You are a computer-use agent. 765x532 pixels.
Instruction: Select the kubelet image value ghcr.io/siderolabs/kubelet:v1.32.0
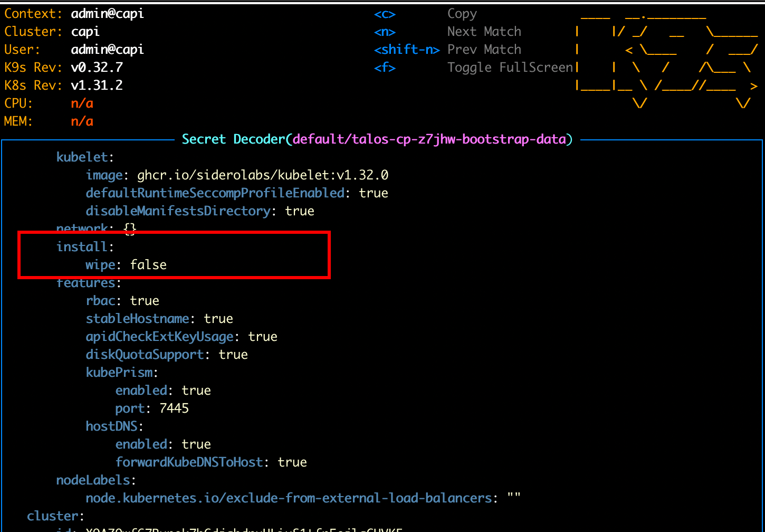263,175
